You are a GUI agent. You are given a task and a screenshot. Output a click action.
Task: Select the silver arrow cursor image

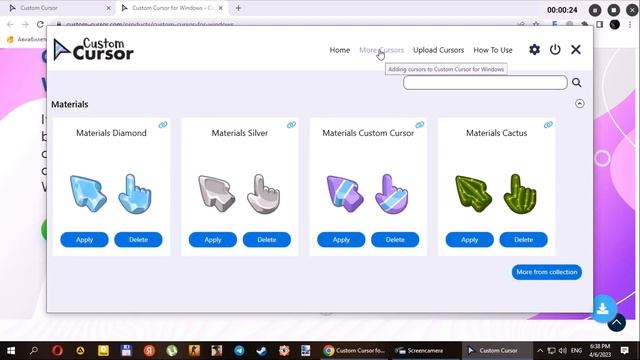216,193
